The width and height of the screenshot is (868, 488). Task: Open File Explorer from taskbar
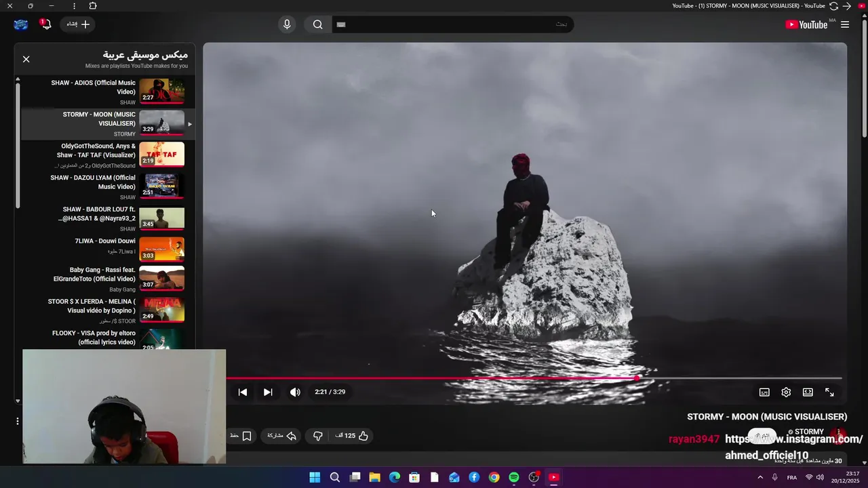click(374, 477)
